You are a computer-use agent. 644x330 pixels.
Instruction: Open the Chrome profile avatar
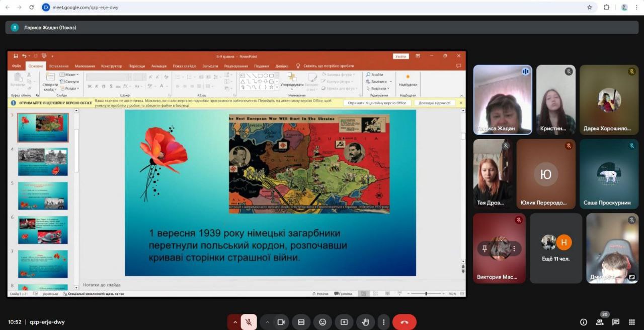click(x=624, y=8)
